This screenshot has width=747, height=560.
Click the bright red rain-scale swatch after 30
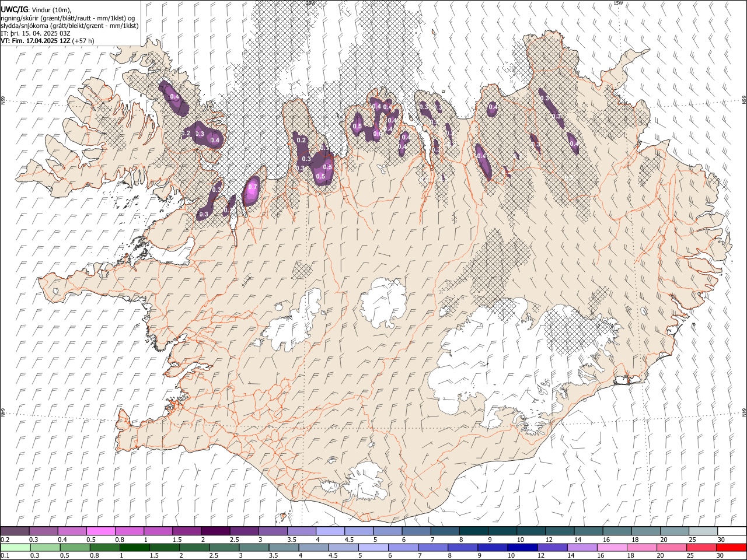tap(731, 548)
